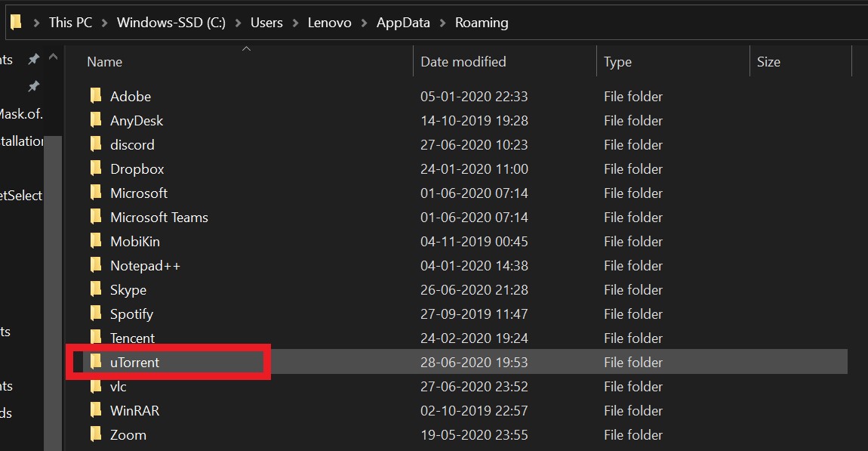Click the AnyDesk folder icon

point(96,120)
